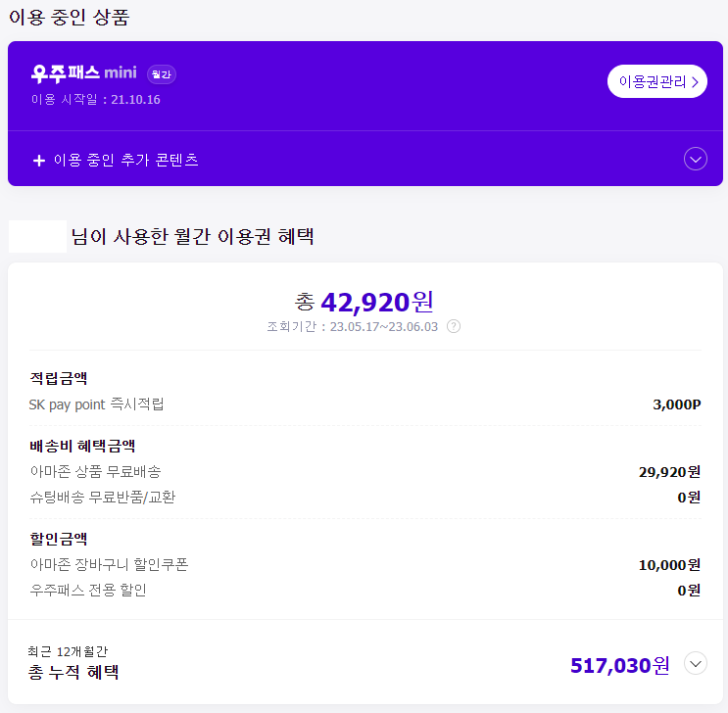Click 이용 시작일 21.10.16 text

[x=96, y=99]
